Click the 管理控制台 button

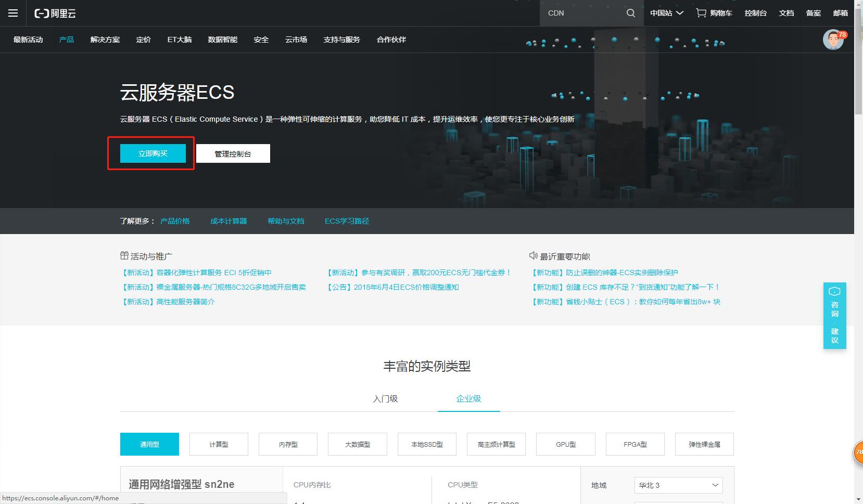[x=233, y=153]
